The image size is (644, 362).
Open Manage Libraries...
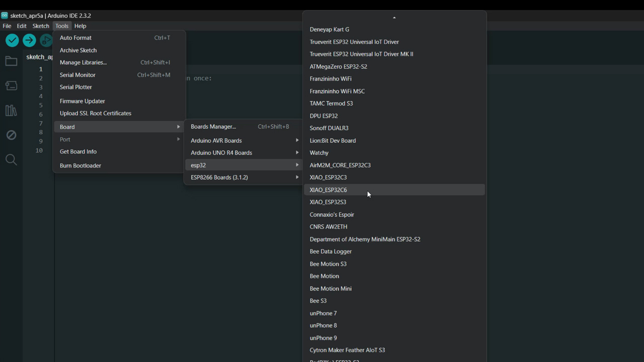coord(119,62)
